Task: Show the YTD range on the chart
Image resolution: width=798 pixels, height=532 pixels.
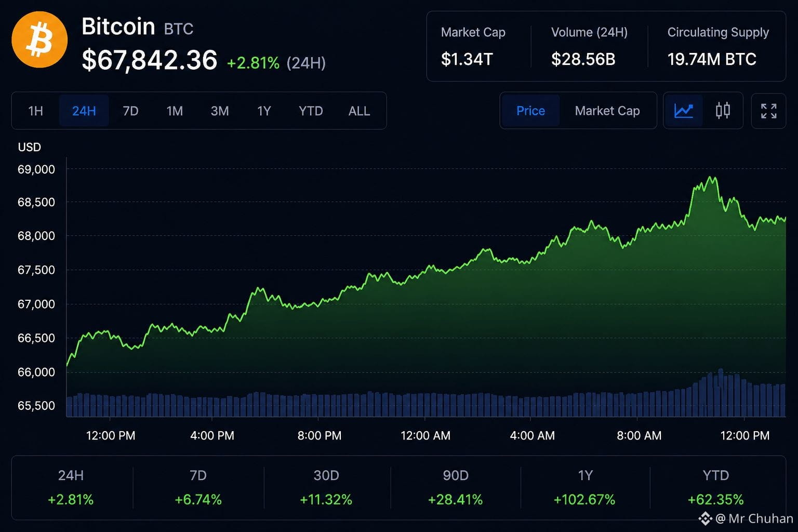Action: pyautogui.click(x=311, y=111)
